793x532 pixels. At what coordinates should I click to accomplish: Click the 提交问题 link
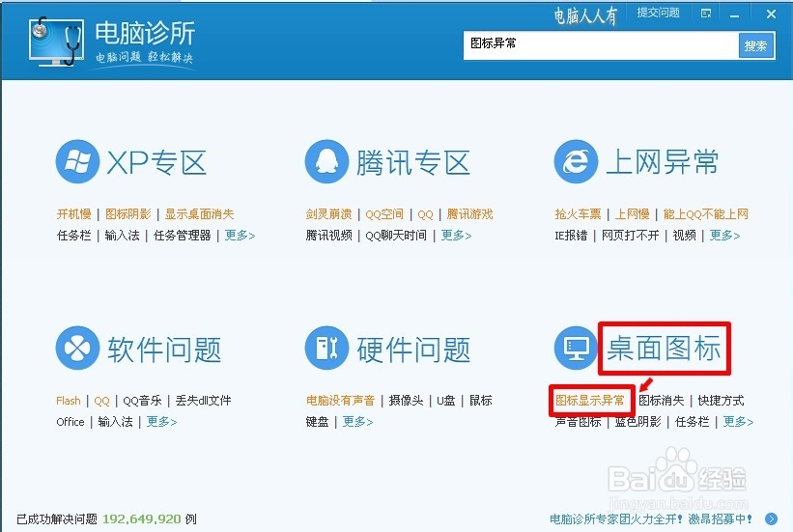tap(658, 13)
